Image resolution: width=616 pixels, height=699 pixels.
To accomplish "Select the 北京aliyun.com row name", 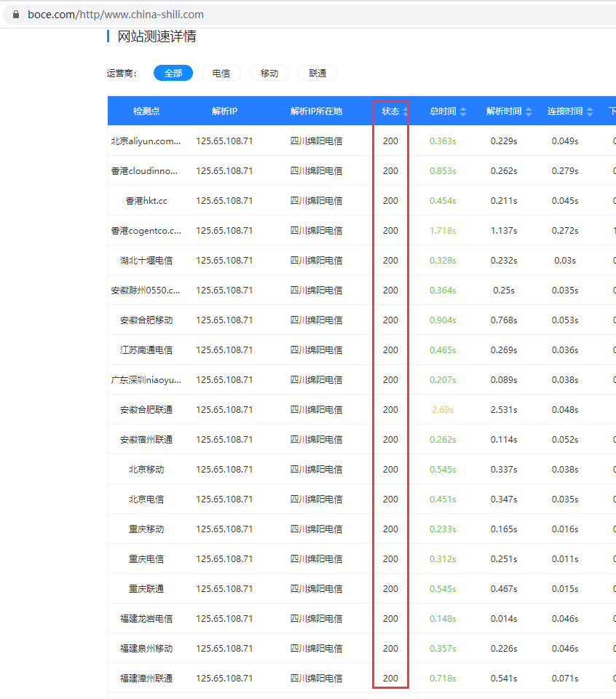I will [146, 141].
